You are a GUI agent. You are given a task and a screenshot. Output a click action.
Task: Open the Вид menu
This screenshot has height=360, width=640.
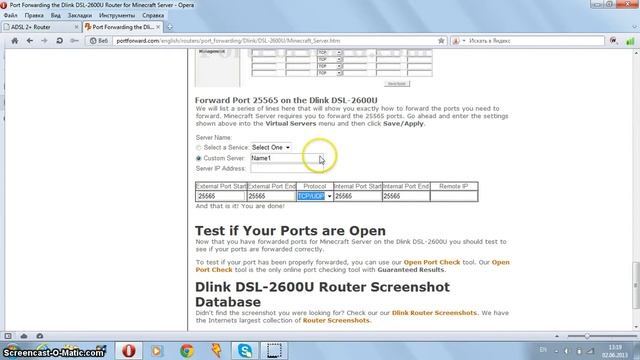pos(56,16)
